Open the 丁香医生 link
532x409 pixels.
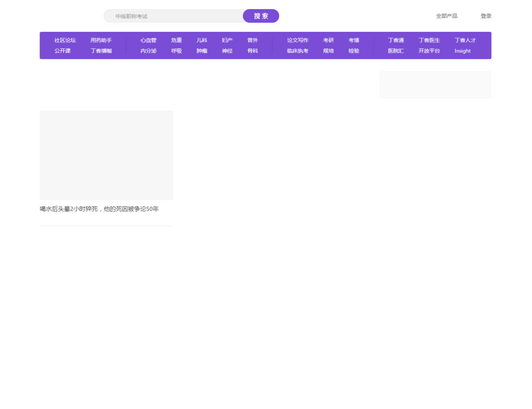point(429,40)
